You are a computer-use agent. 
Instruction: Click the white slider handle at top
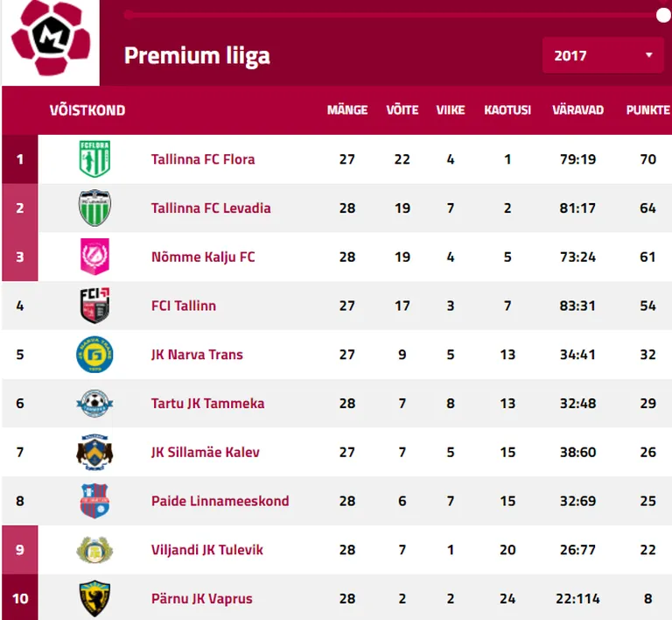(663, 16)
